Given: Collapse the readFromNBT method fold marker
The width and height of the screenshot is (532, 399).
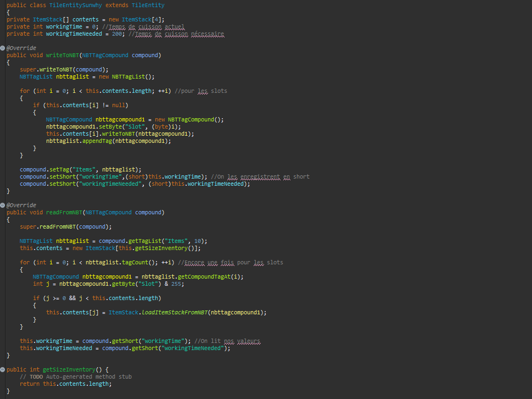Looking at the screenshot, I should 3,206.
